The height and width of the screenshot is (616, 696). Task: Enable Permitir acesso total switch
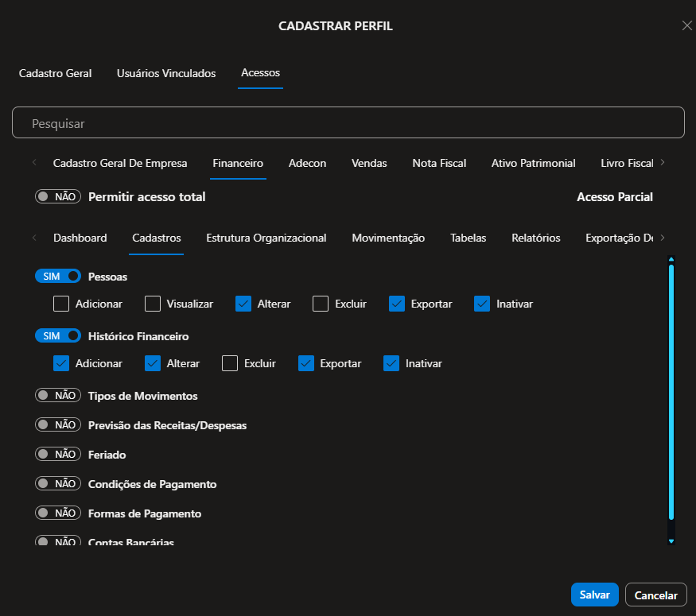(x=58, y=196)
